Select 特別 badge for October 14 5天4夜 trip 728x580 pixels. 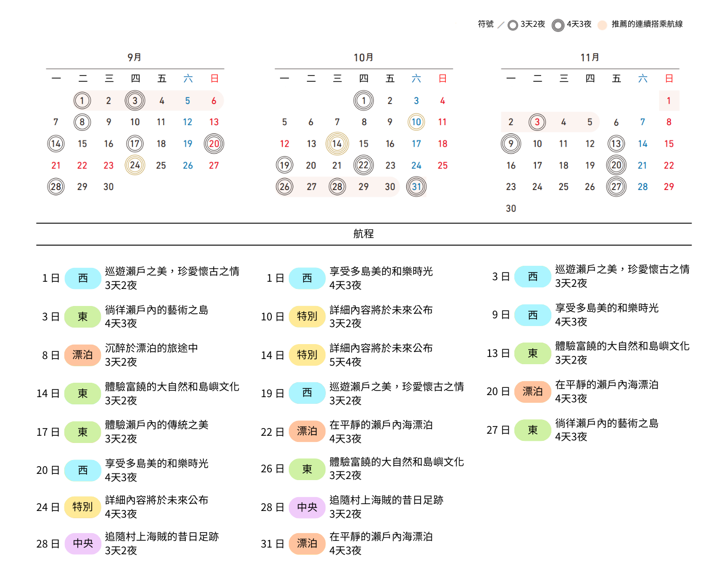click(307, 355)
